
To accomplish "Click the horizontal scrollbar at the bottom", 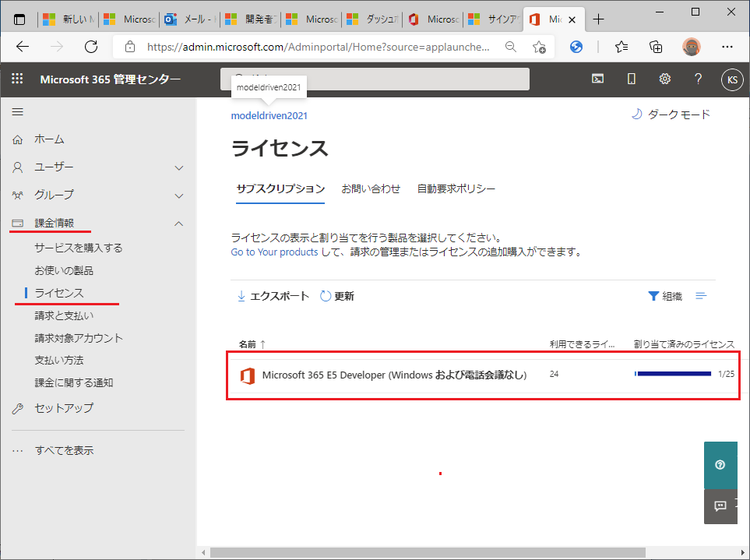I will click(427, 552).
